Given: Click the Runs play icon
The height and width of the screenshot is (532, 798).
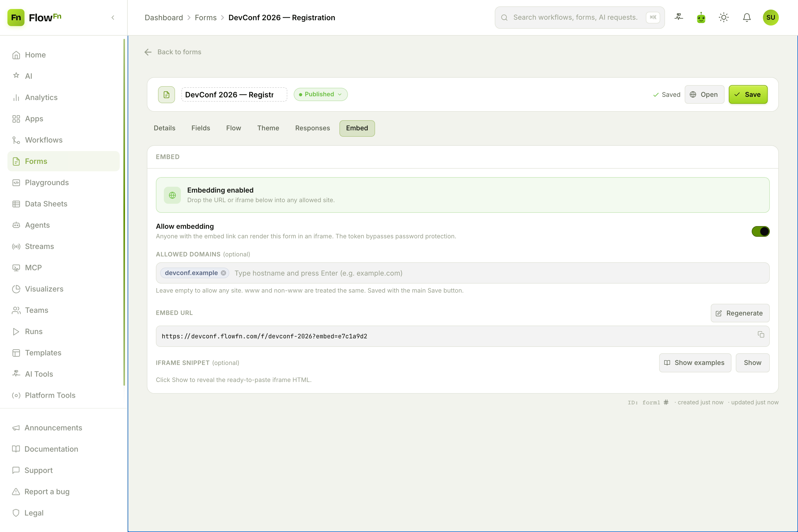Looking at the screenshot, I should (16, 331).
